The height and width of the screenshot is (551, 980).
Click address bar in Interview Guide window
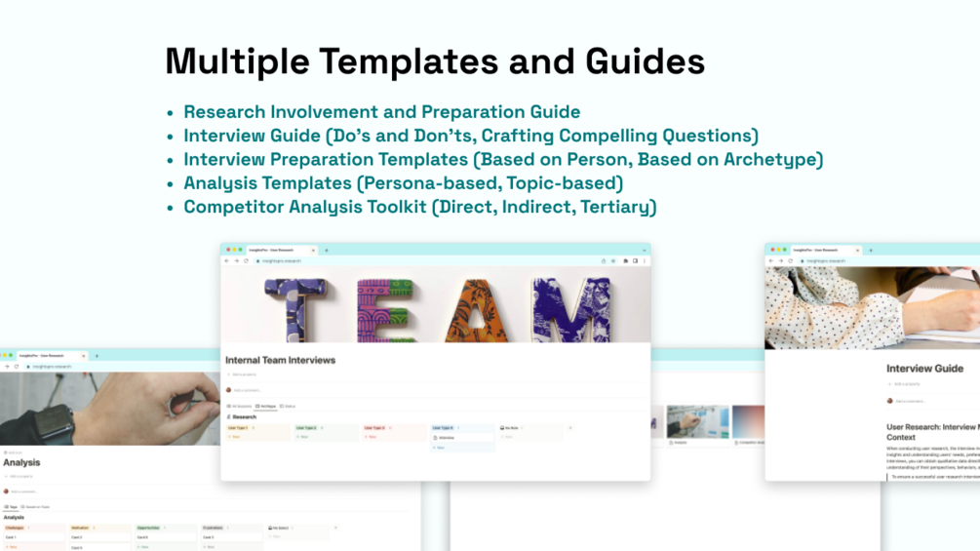point(888,261)
